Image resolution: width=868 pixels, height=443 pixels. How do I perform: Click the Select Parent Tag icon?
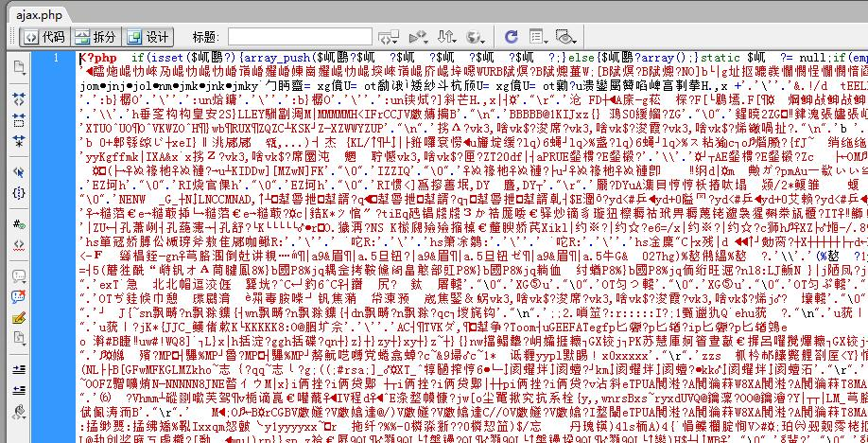(19, 172)
